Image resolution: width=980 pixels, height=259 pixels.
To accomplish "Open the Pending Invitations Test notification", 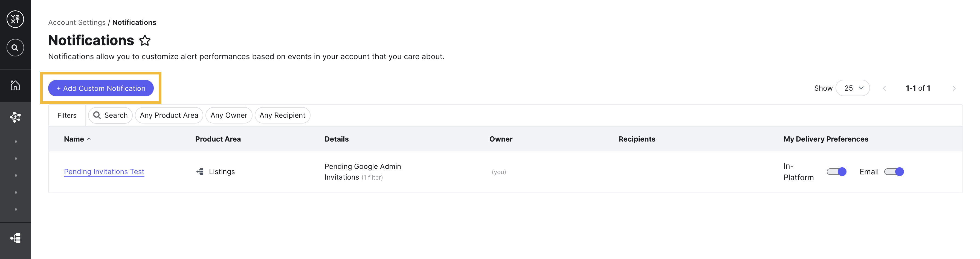I will pos(104,172).
